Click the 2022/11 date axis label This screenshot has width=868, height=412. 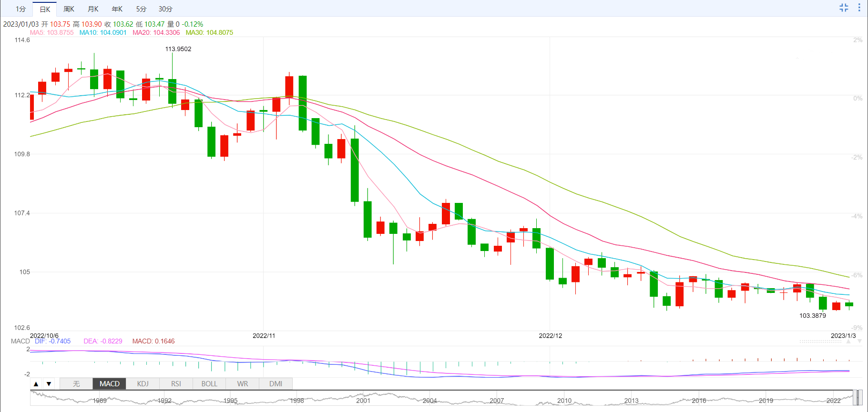pyautogui.click(x=264, y=336)
